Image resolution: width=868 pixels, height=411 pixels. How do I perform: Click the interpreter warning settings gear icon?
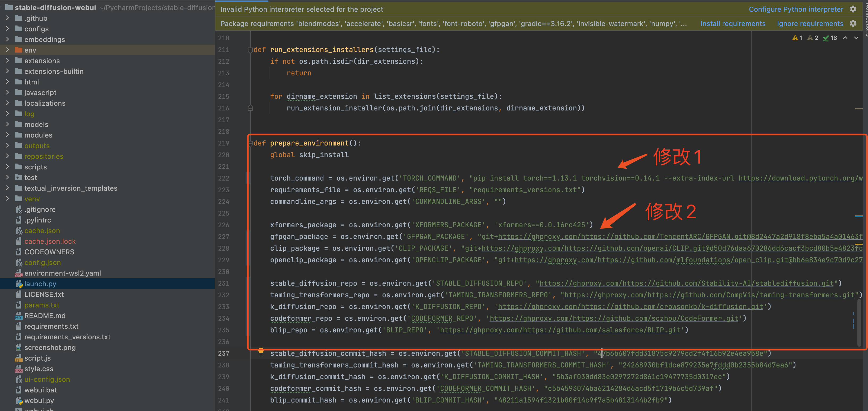click(x=853, y=9)
